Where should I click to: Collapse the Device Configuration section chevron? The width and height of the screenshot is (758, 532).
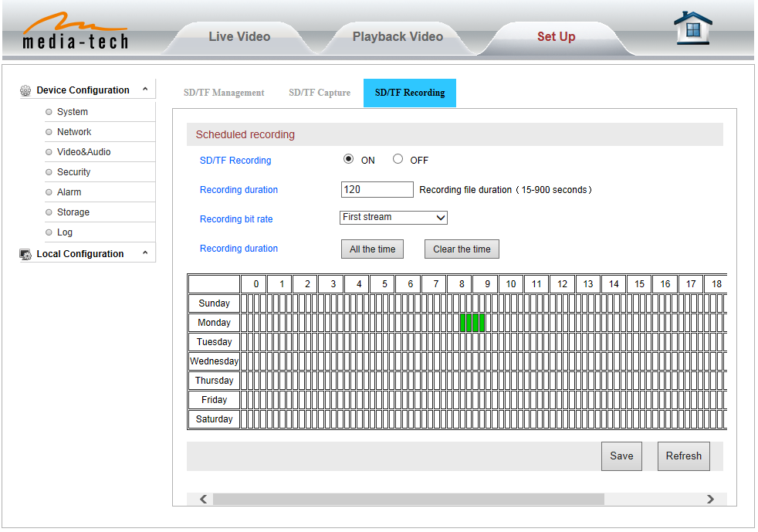(x=145, y=89)
